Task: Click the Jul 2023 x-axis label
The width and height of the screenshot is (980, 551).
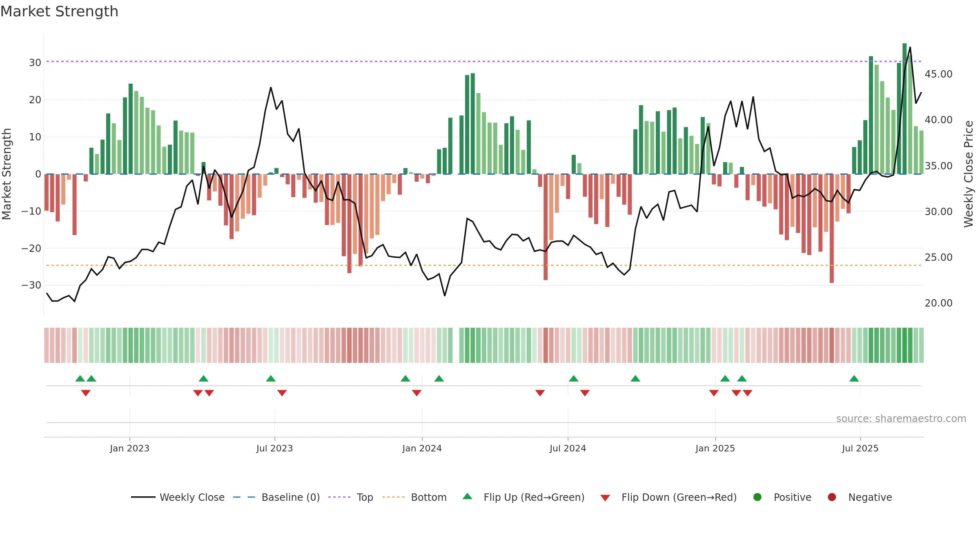Action: (x=274, y=448)
